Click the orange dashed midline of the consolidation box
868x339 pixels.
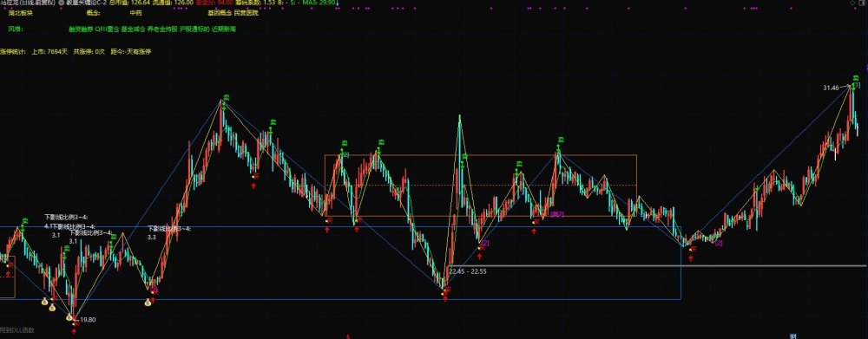481,185
